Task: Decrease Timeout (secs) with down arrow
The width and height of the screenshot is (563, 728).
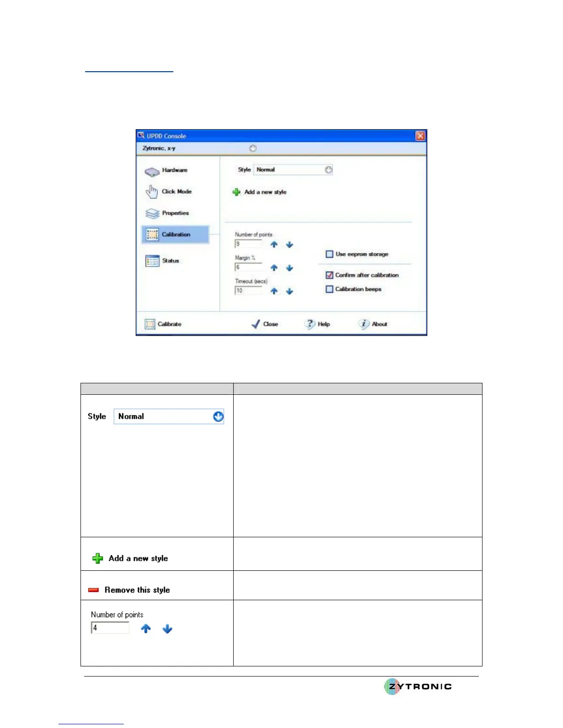Action: [289, 291]
